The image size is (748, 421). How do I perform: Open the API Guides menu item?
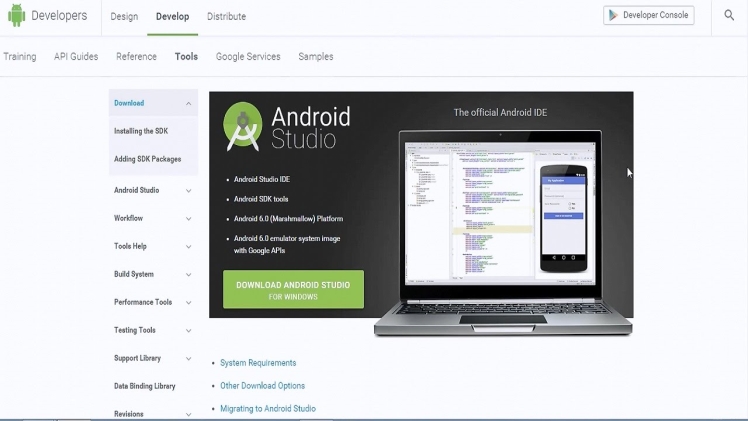[x=76, y=57]
